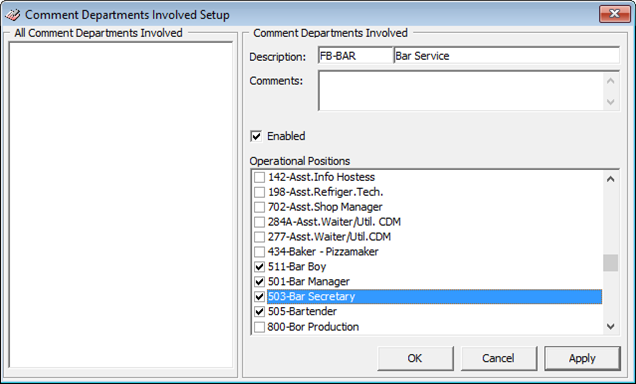This screenshot has height=384, width=636.
Task: Click the window title bar icon
Action: click(13, 15)
